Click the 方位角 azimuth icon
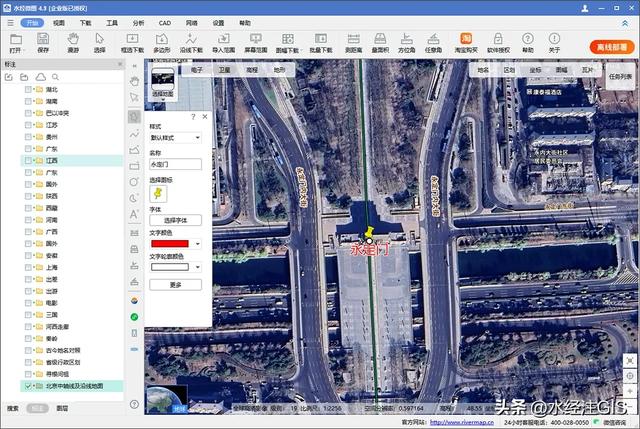Viewport: 640px width, 429px height. (407, 39)
